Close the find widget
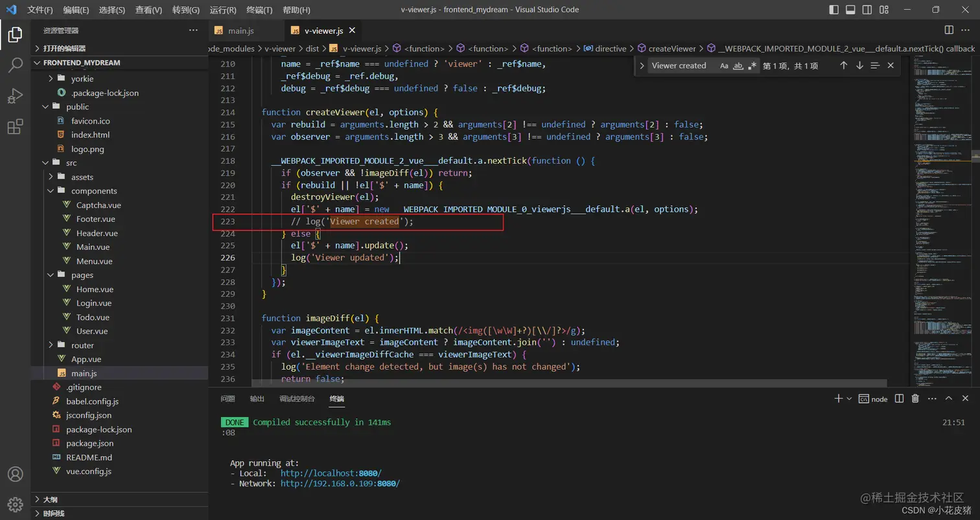The image size is (980, 520). [x=891, y=65]
